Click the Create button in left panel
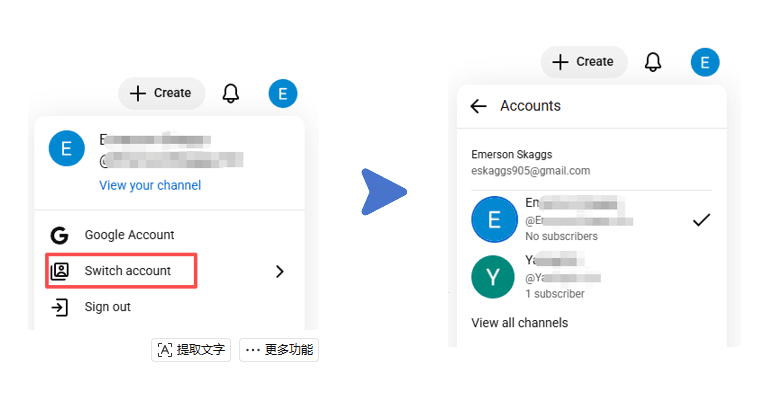This screenshot has height=397, width=763. [x=162, y=93]
